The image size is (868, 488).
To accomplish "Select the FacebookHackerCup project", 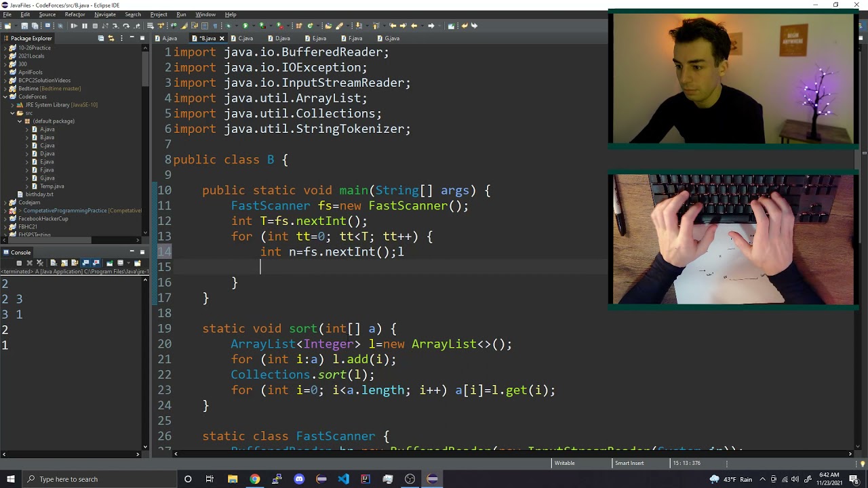I will coord(43,219).
